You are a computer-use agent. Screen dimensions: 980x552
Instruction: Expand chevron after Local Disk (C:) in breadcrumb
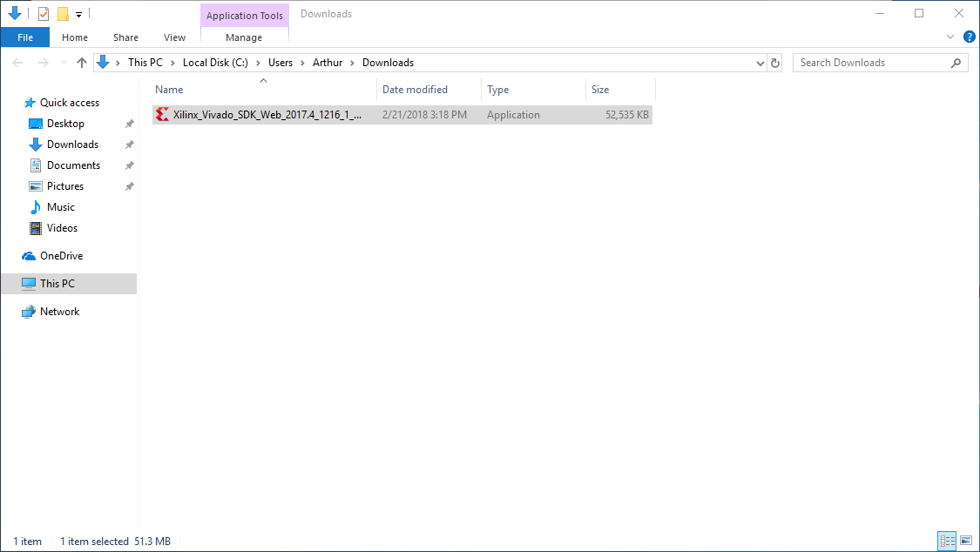pyautogui.click(x=258, y=63)
